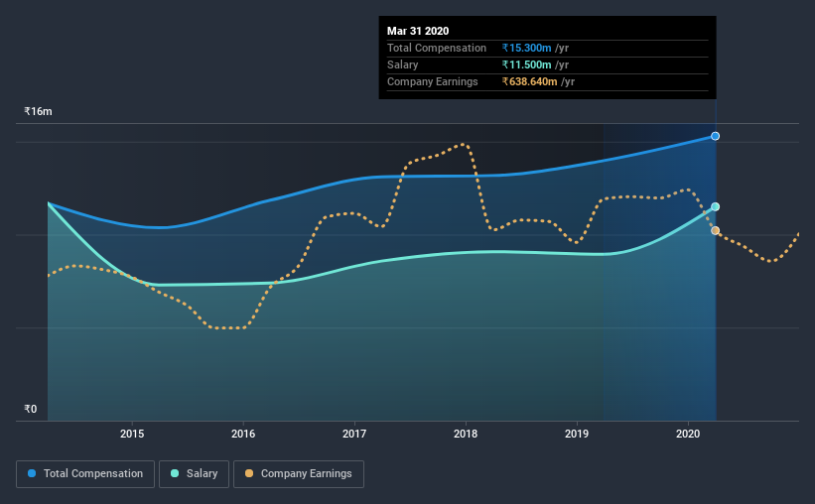Toggle the Total Compensation legend button
Screen dimensions: 815x504
click(x=85, y=474)
